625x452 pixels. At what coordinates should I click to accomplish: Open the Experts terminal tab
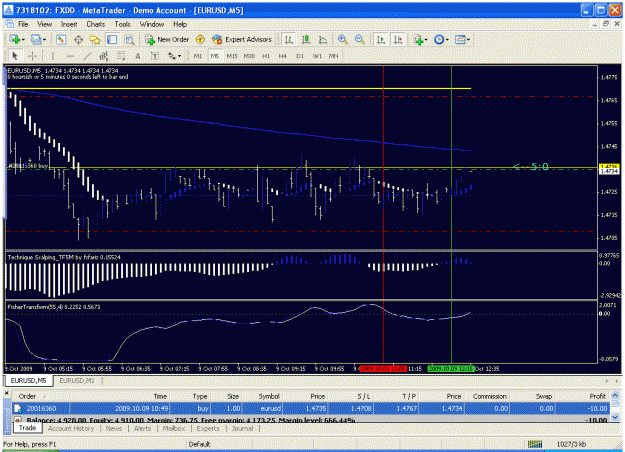tap(208, 428)
